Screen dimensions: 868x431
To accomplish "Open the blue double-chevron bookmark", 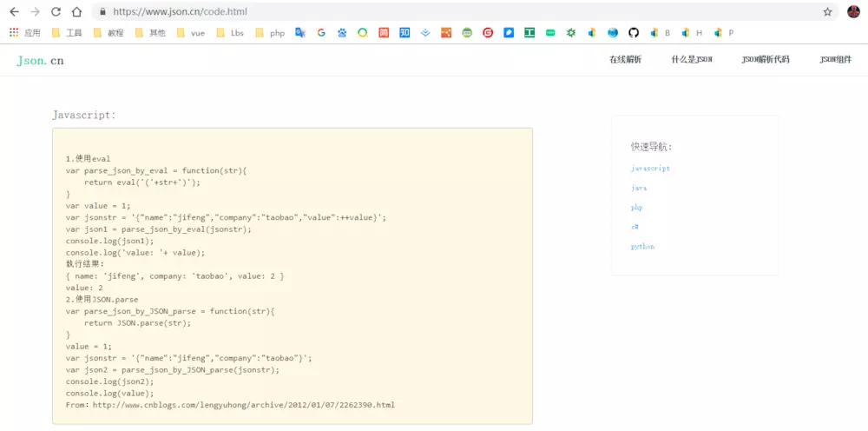I will click(x=425, y=33).
